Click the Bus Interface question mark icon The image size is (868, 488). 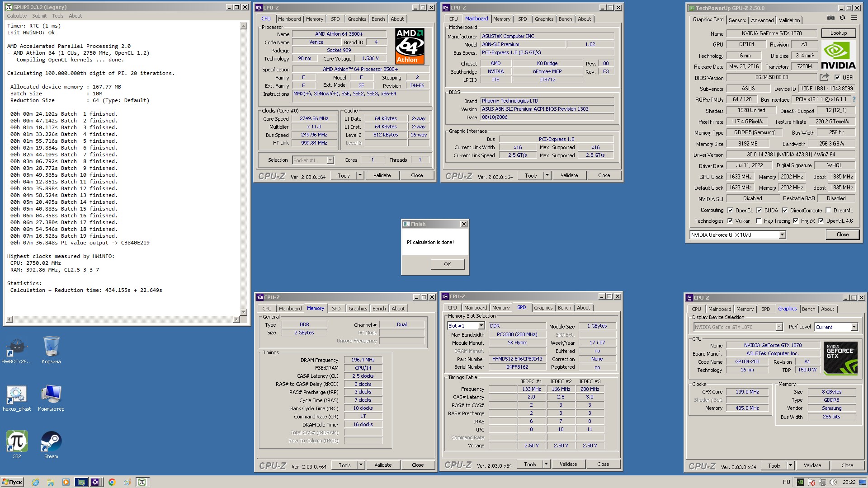point(854,99)
